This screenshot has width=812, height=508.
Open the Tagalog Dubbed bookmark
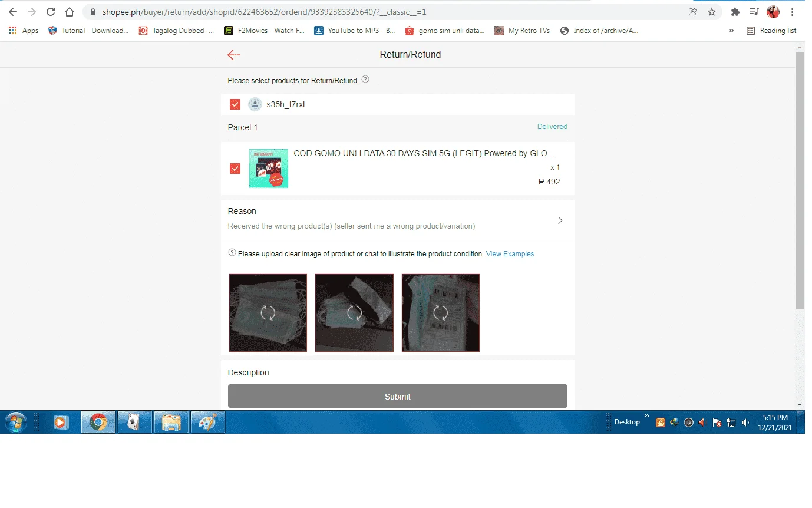click(176, 31)
